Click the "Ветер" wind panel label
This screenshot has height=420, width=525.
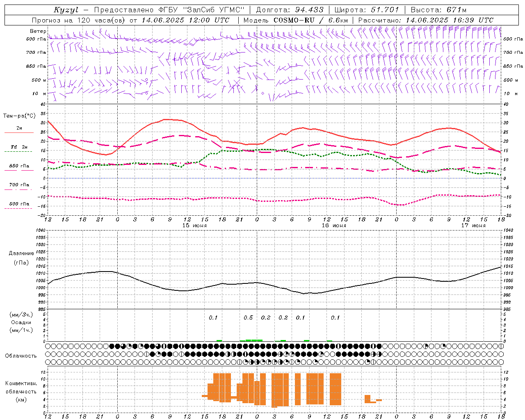(x=38, y=31)
